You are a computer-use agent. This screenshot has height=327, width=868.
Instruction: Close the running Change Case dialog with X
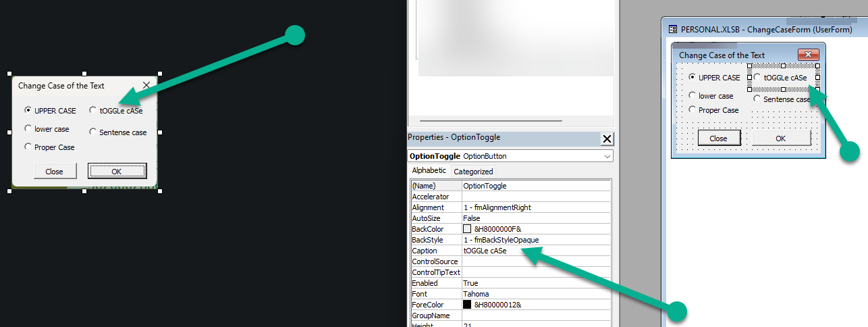click(x=146, y=86)
